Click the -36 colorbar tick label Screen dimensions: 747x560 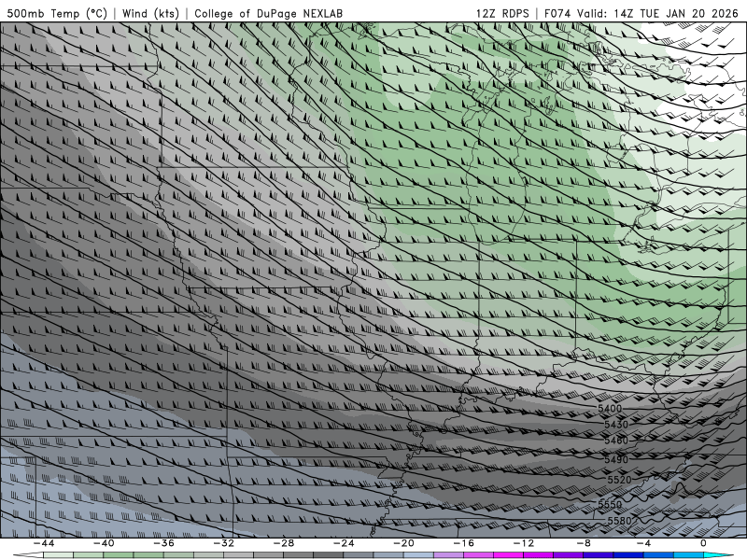164,543
